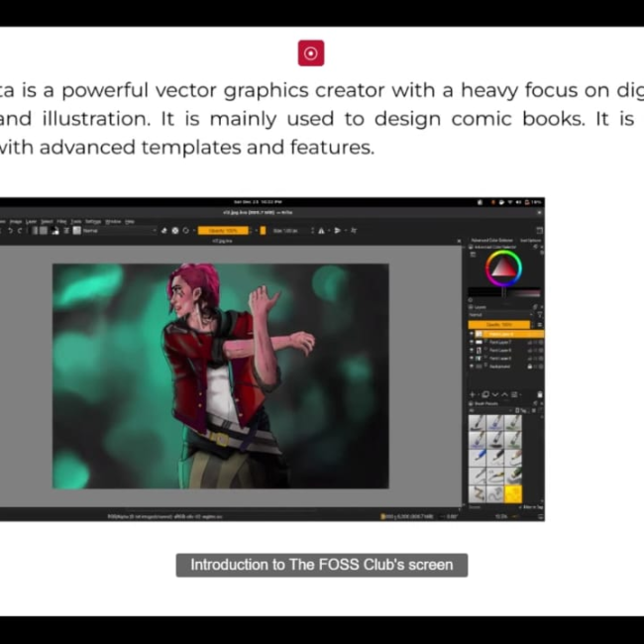Viewport: 644px width, 644px height.
Task: Select the first brush preset thumbnail
Action: (x=477, y=423)
